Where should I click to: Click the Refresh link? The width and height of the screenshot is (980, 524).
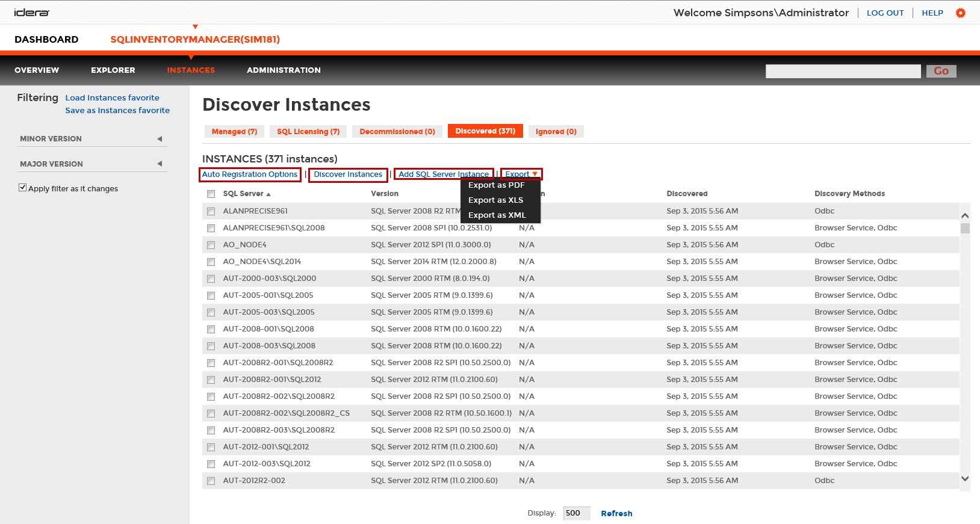(x=616, y=514)
